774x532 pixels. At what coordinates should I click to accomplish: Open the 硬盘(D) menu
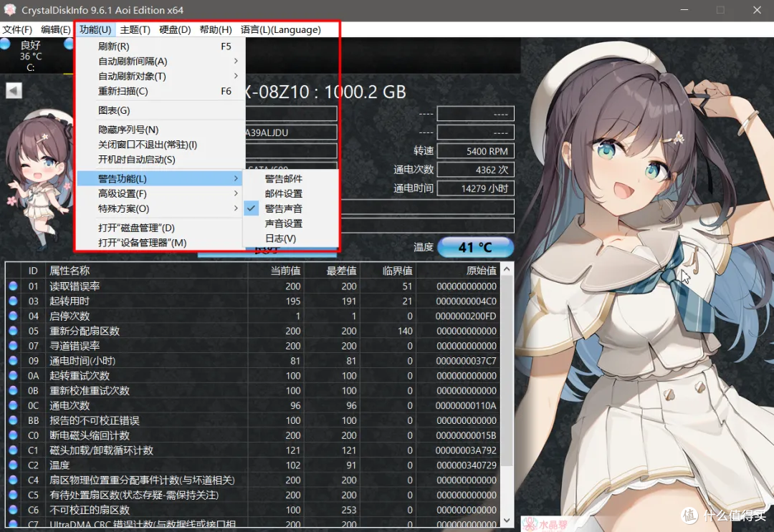click(x=175, y=29)
